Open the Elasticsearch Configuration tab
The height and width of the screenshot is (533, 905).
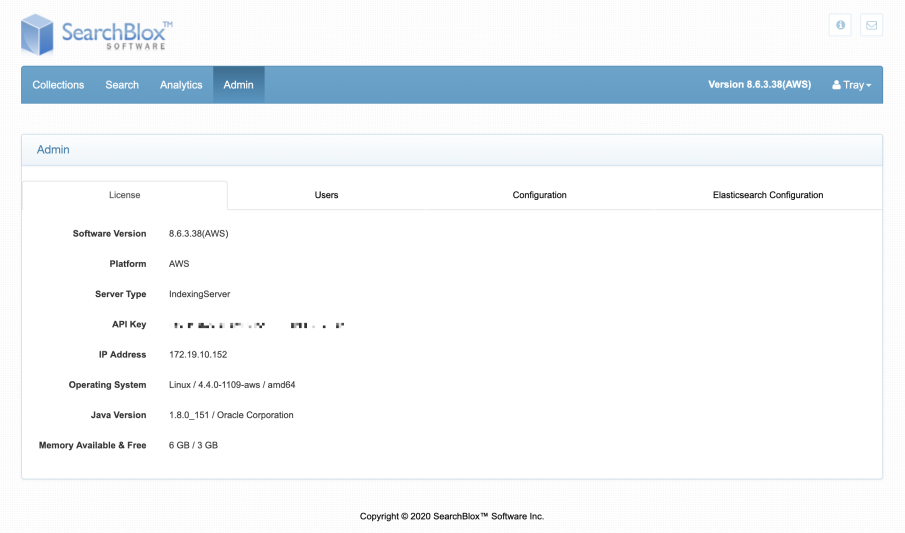[x=767, y=195]
